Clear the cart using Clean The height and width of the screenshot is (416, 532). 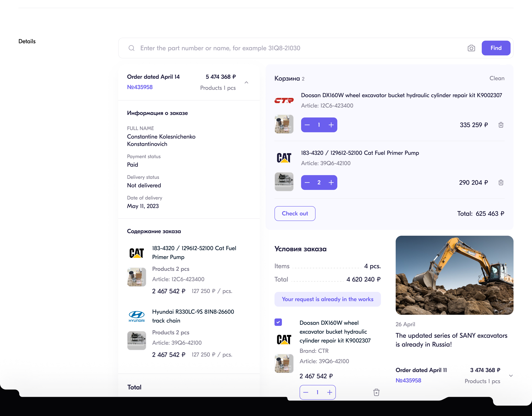(497, 79)
